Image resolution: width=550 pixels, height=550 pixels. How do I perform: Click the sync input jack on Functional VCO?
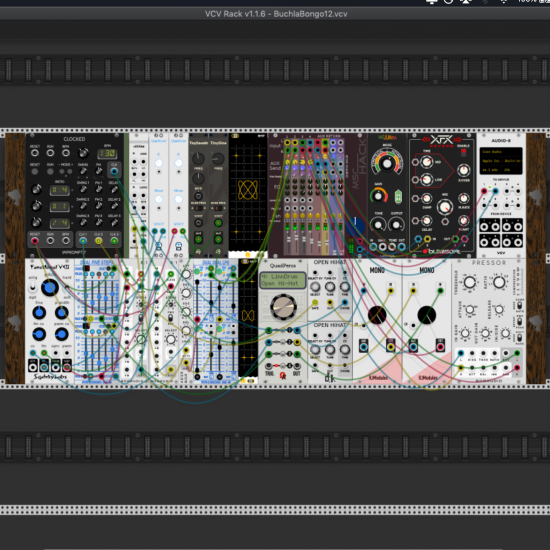[55, 353]
